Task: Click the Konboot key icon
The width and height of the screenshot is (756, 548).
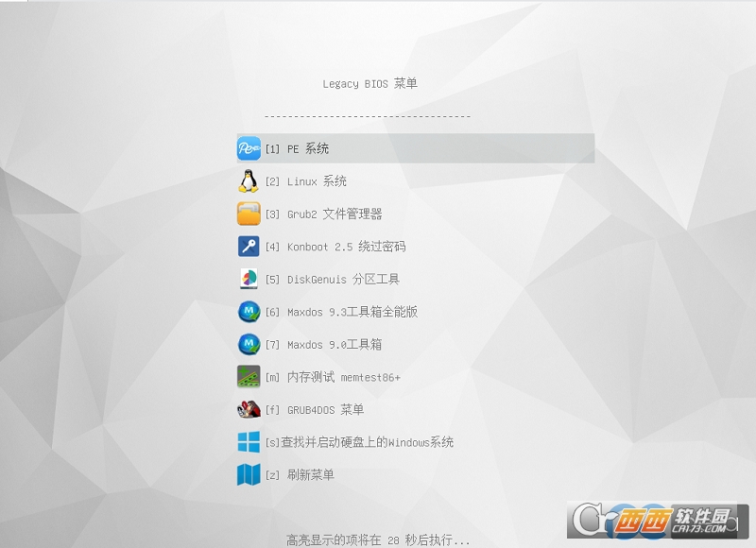Action: click(249, 247)
